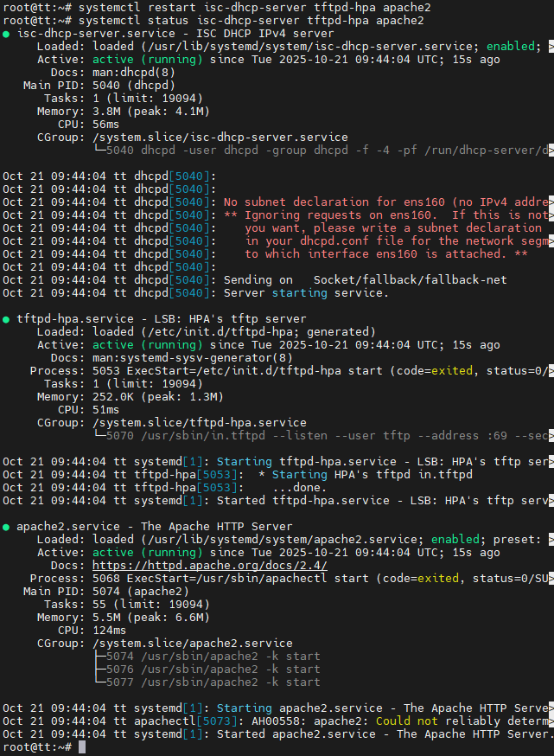Click 'No subnet declaration for ens160' warning
Image resolution: width=554 pixels, height=756 pixels.
[x=385, y=202]
